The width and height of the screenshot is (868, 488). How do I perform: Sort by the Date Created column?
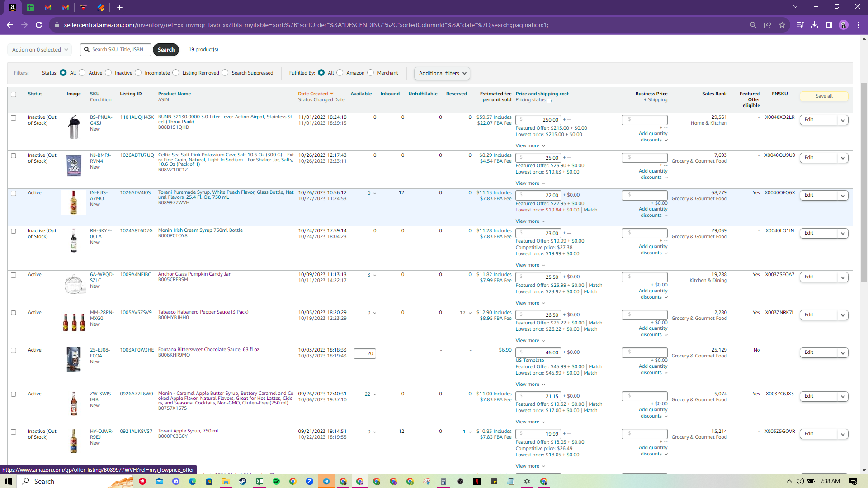point(316,94)
